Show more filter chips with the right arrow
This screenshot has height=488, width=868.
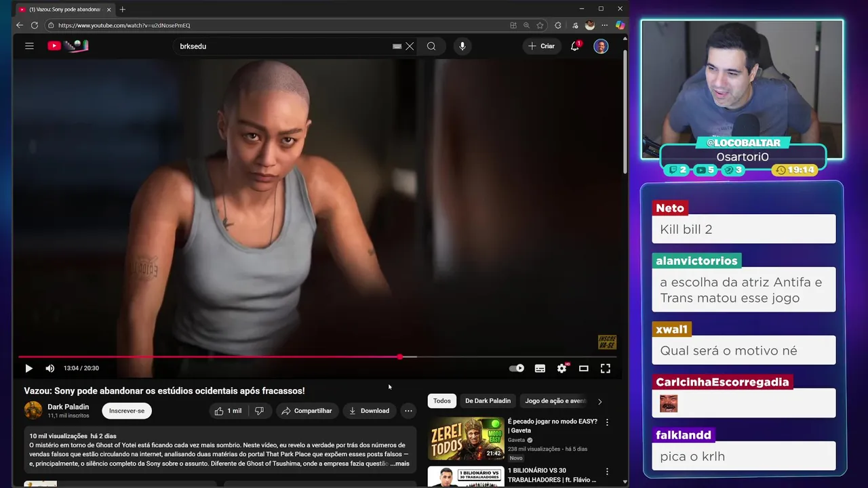599,401
